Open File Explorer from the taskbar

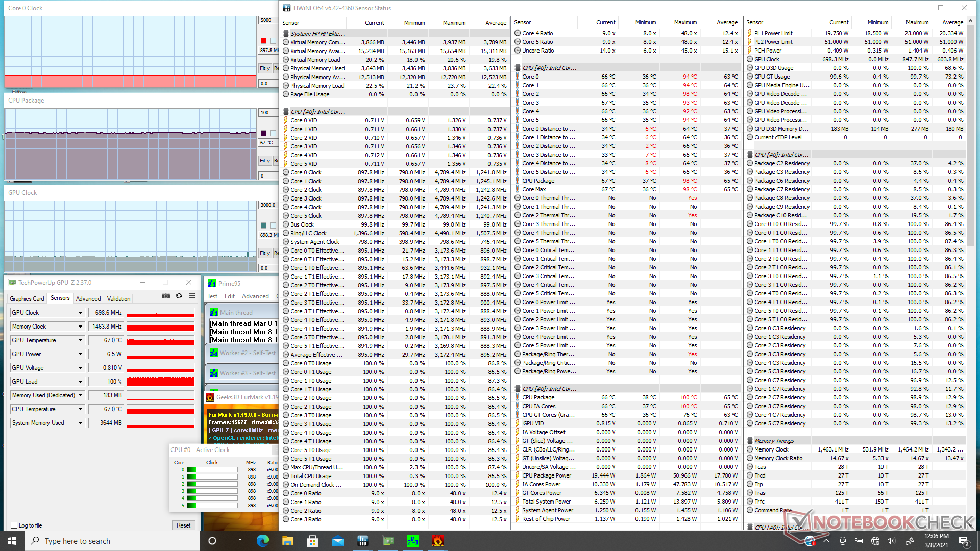pos(287,541)
